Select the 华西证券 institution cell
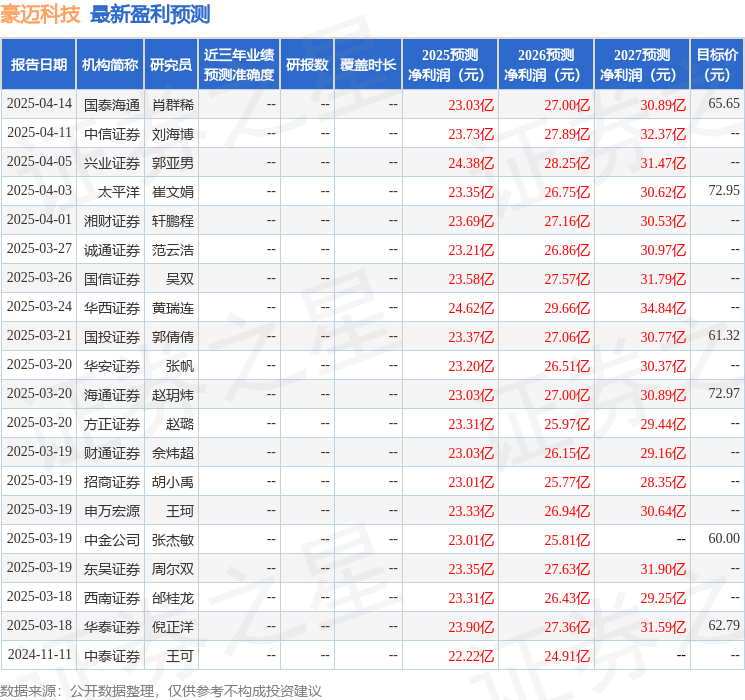Viewport: 745px width, 700px height. 112,308
